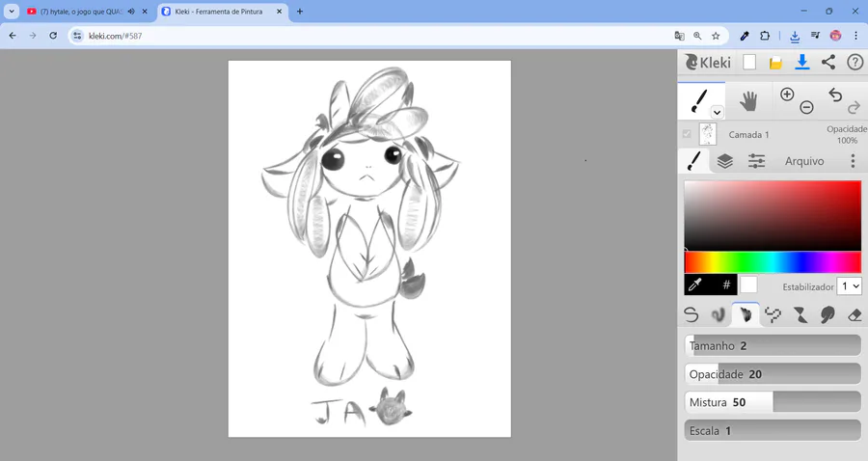Select the Camada 1 layer thumbnail

click(x=708, y=134)
